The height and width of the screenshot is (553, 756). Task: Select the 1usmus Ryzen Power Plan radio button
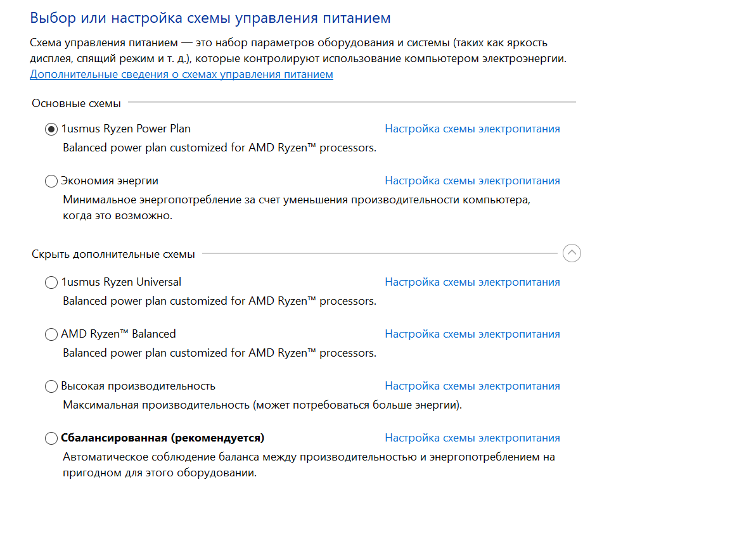coord(51,129)
